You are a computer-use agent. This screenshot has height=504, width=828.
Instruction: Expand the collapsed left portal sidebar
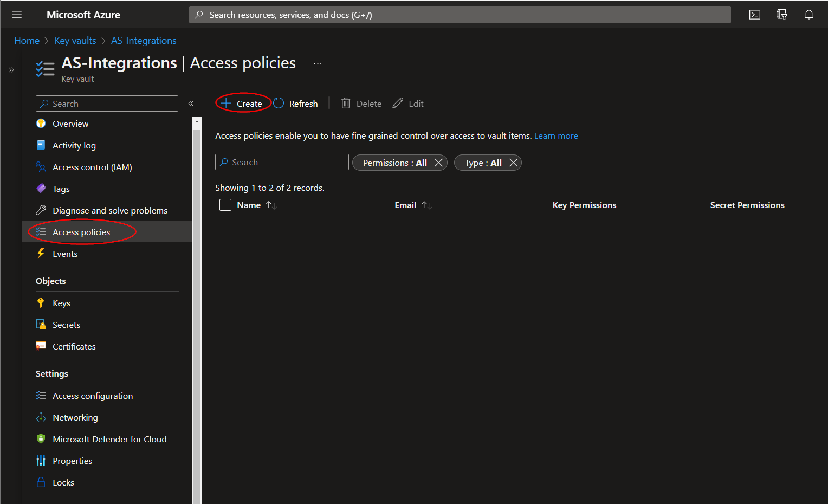[11, 70]
